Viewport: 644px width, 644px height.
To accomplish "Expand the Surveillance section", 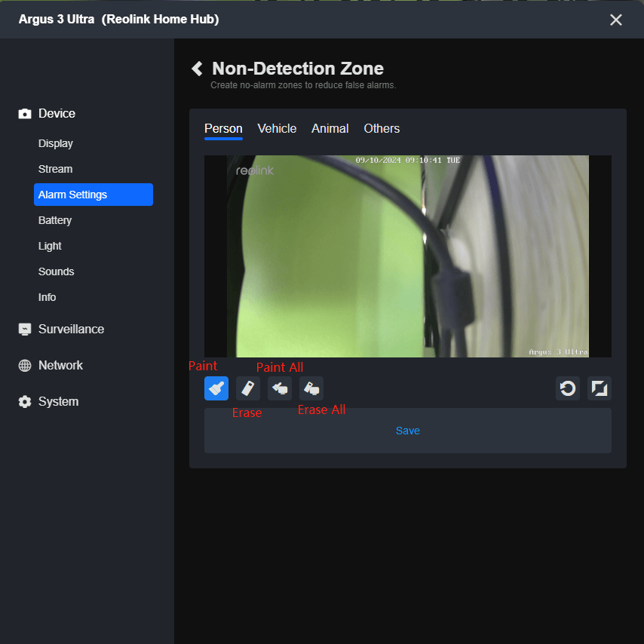I will click(71, 330).
